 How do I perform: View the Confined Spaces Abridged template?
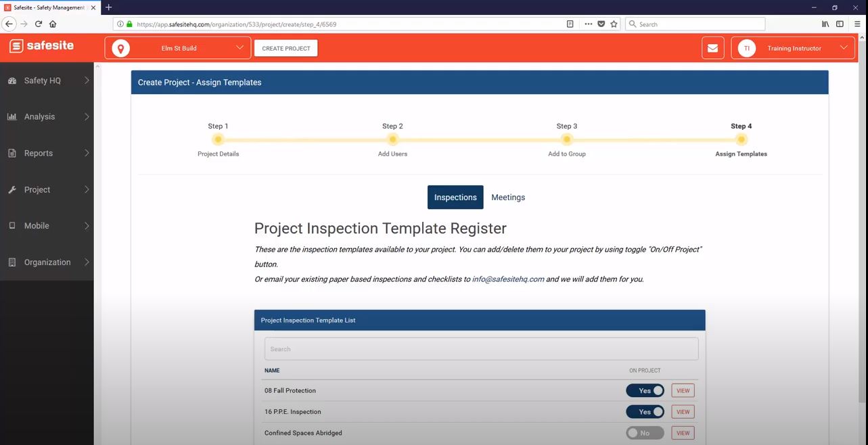click(x=683, y=433)
